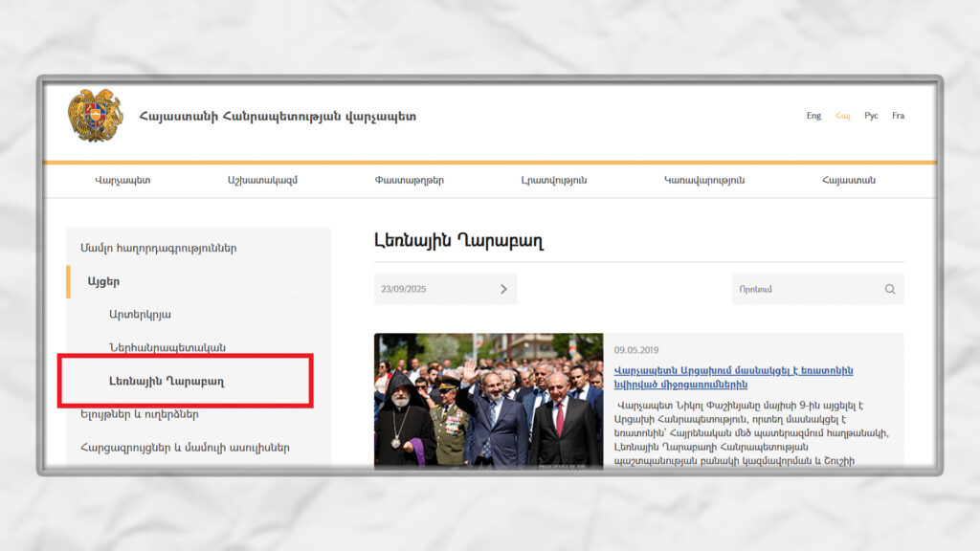Select Հարցազրույցներ և մամուլի ասուլիսներ in sidebar

click(185, 448)
